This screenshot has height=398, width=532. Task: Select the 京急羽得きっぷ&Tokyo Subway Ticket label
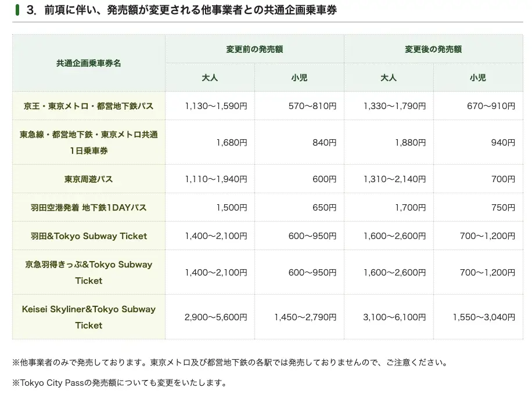[88, 272]
